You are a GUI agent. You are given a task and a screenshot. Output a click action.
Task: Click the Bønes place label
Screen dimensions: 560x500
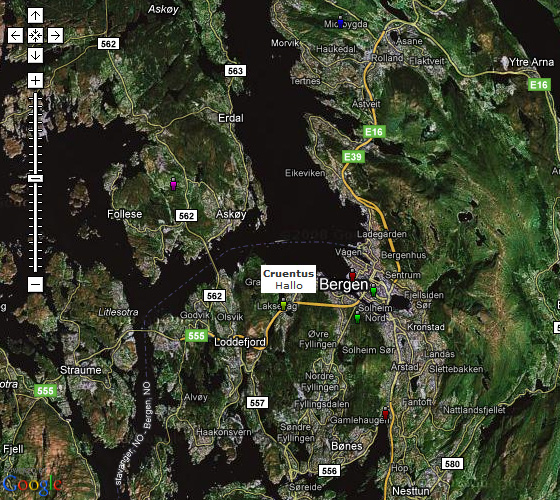pos(346,446)
